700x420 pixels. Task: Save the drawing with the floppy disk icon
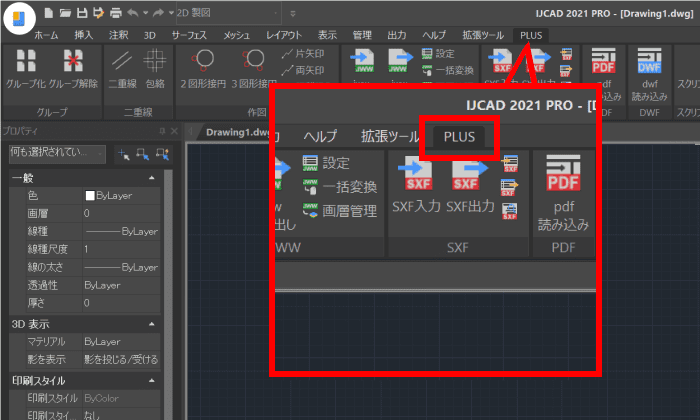tap(82, 13)
